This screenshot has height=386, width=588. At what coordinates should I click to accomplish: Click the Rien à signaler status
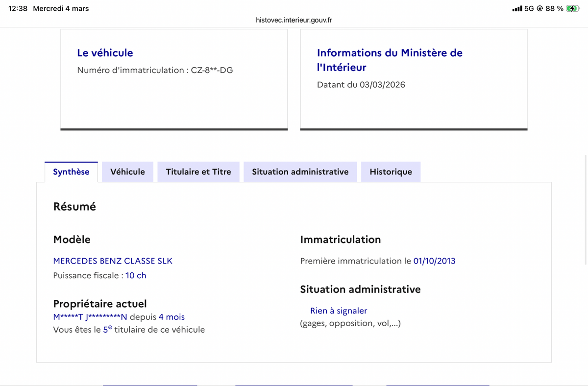(x=339, y=311)
